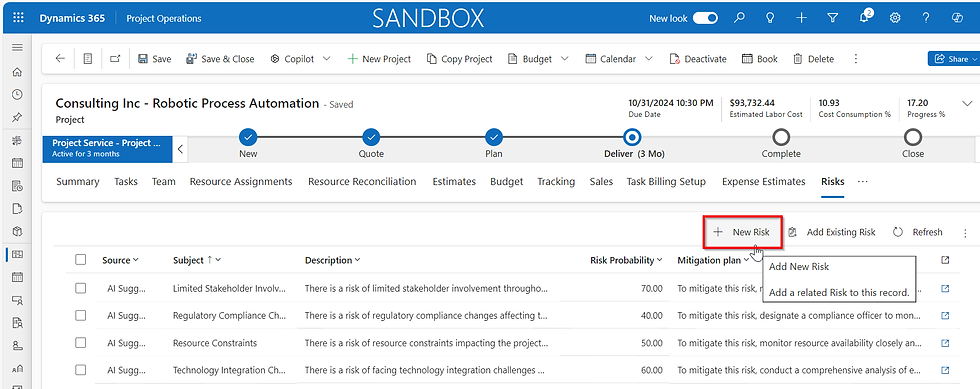Open Recent items clock in sidebar
Screen dimensions: 980x389
pyautogui.click(x=18, y=94)
